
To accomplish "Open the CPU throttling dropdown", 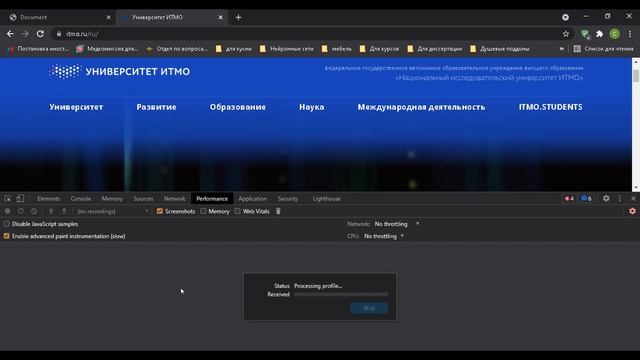I will tap(384, 236).
